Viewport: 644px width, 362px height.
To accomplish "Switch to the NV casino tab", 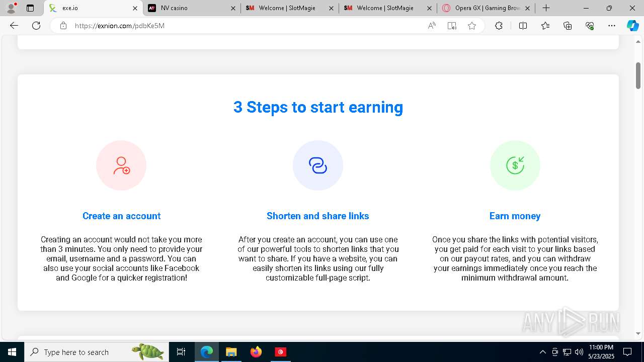I will (192, 8).
